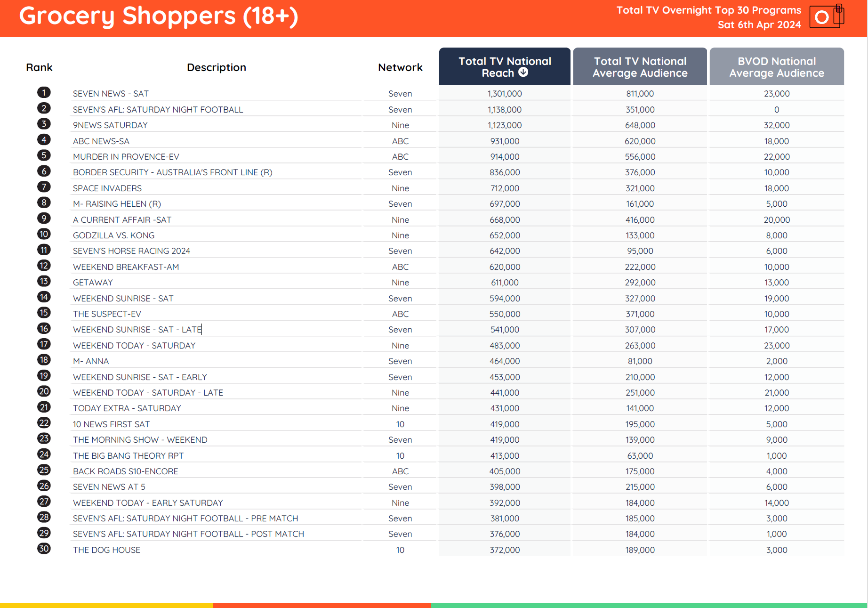Click the rank 1 badge
The image size is (868, 608).
tap(44, 93)
